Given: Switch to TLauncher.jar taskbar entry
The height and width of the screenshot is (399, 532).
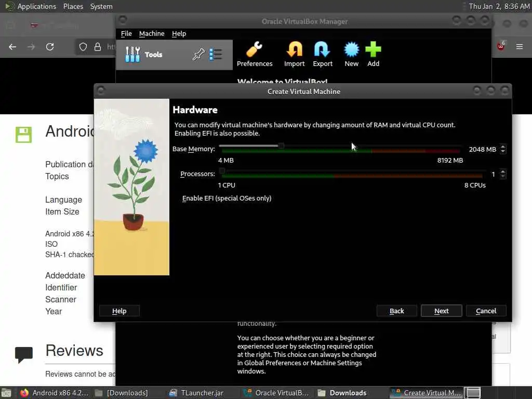Looking at the screenshot, I should pos(197,393).
